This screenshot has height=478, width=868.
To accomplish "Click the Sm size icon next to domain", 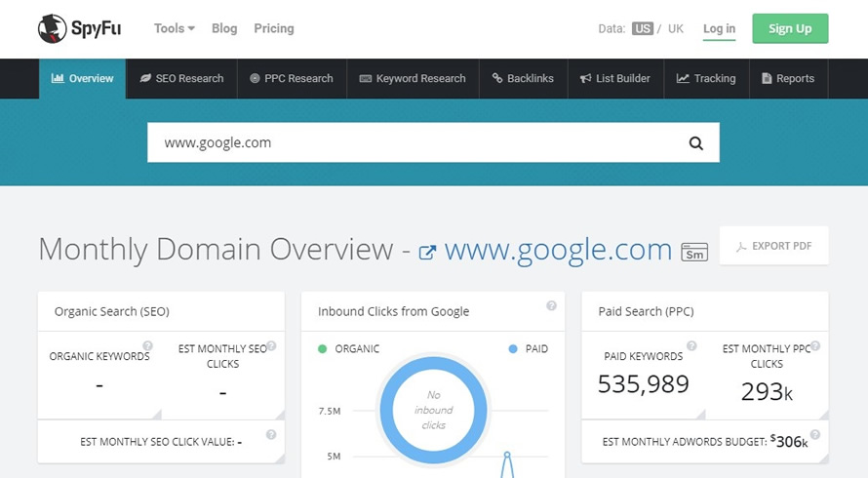I will [694, 252].
